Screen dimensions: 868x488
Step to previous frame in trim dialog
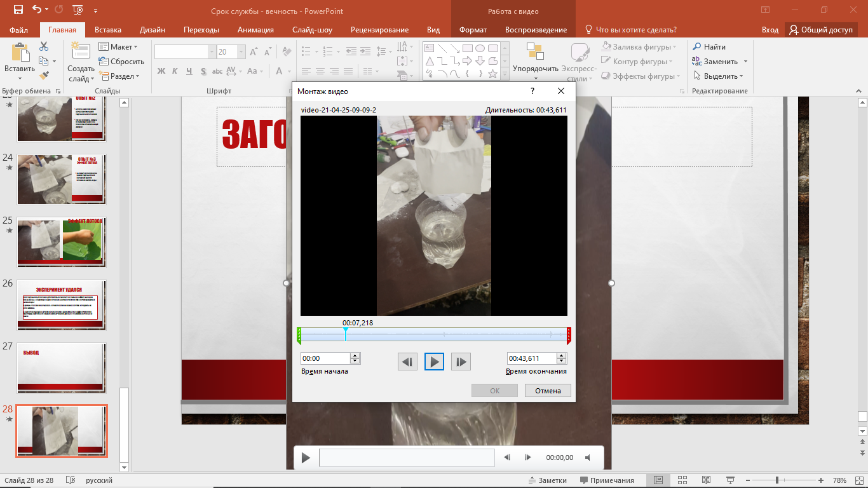(407, 362)
